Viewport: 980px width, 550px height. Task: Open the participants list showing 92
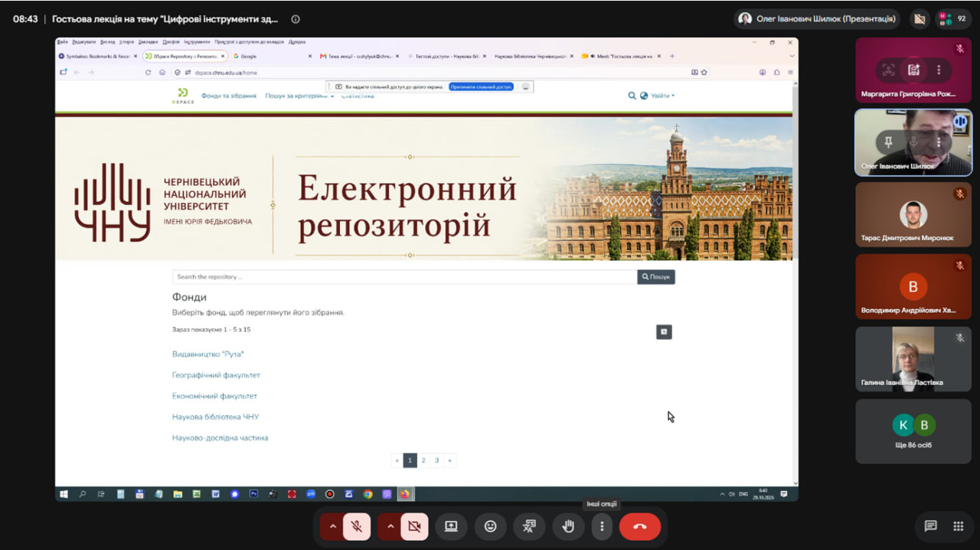pos(952,19)
